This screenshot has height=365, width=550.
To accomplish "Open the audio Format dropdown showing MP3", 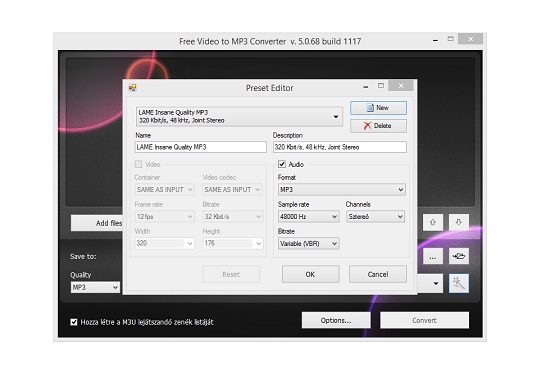I will click(342, 190).
